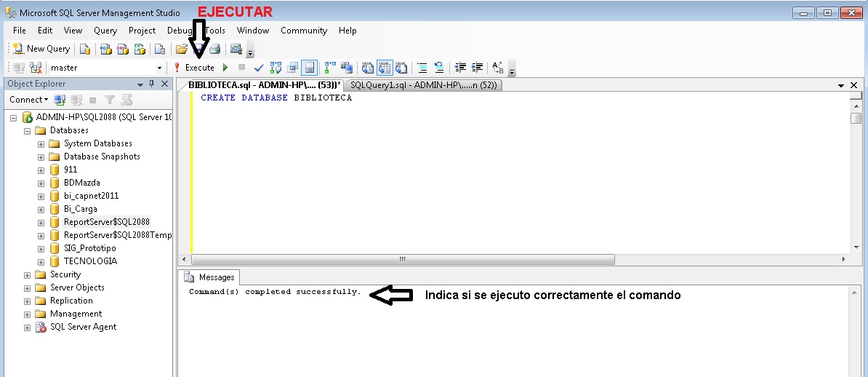Toggle Include Client Statistics
This screenshot has width=868, height=377.
347,68
